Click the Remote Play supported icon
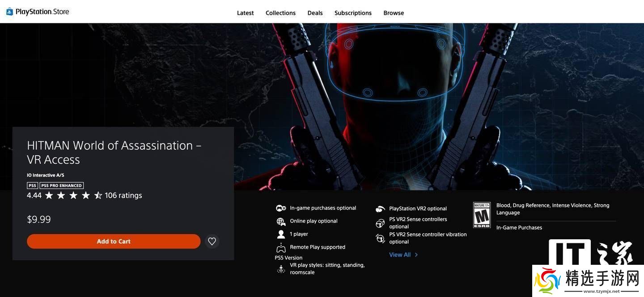The height and width of the screenshot is (297, 644). [281, 247]
